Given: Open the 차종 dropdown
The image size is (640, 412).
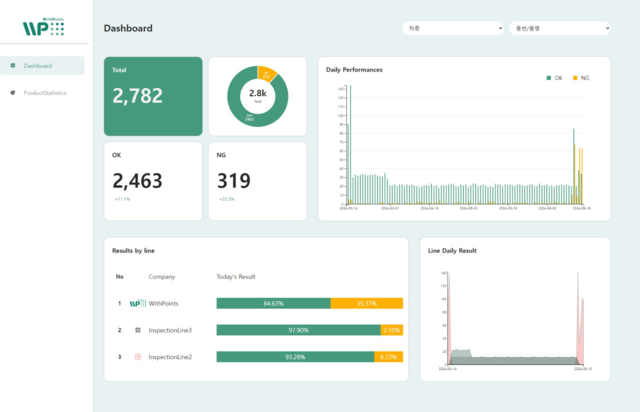Looking at the screenshot, I should tap(453, 29).
